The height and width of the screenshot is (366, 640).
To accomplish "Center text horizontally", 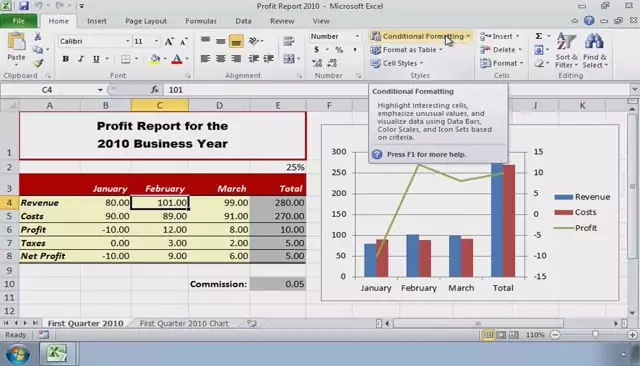I will 221,59.
